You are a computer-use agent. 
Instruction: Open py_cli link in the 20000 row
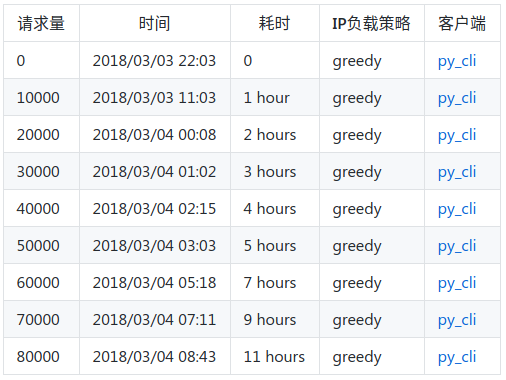(x=457, y=136)
